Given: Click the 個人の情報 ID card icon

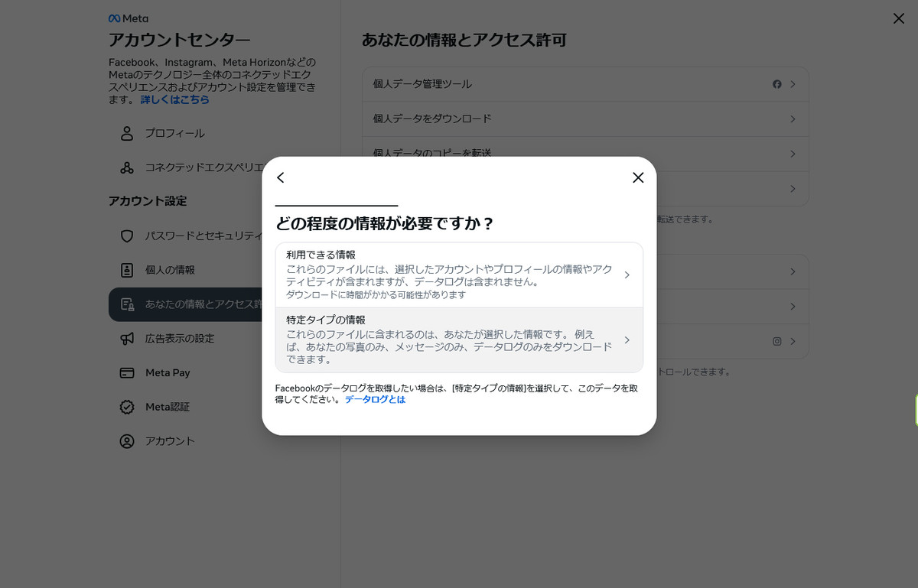Looking at the screenshot, I should (x=127, y=270).
